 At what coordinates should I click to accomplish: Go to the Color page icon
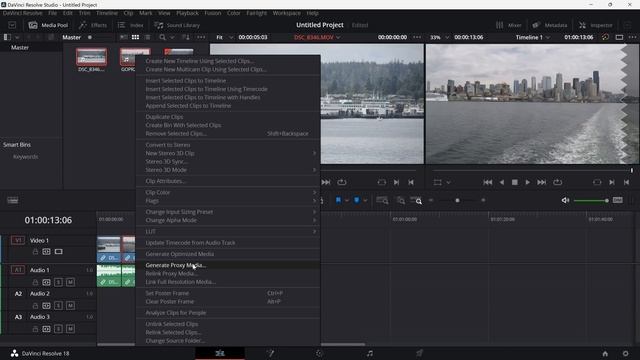[320, 353]
